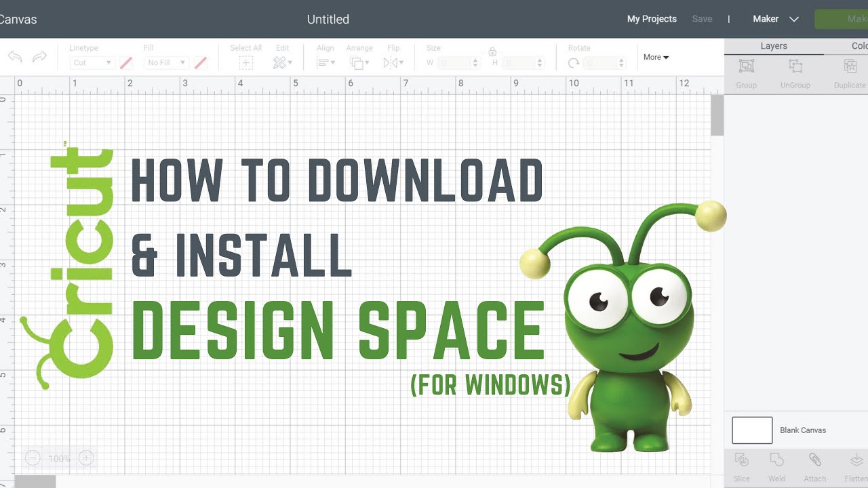Click the rotate value stepper arrows
Screen dimensions: 868x488
tap(621, 62)
